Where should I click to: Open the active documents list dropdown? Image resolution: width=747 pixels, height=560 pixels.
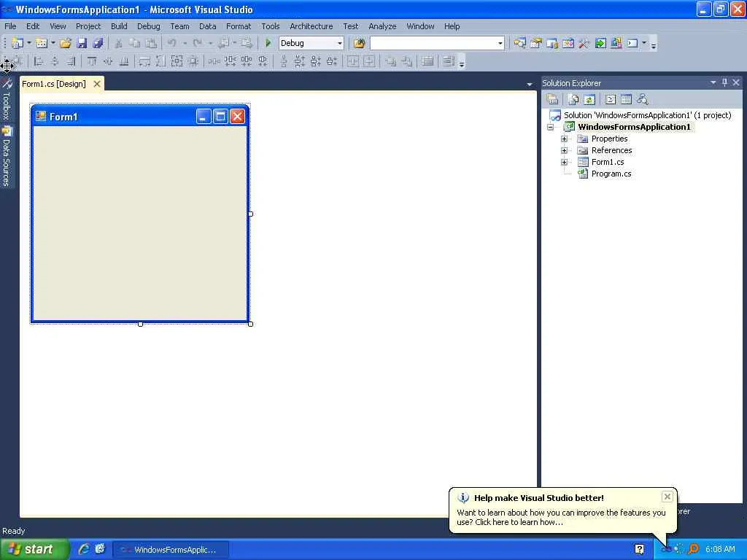(x=530, y=85)
